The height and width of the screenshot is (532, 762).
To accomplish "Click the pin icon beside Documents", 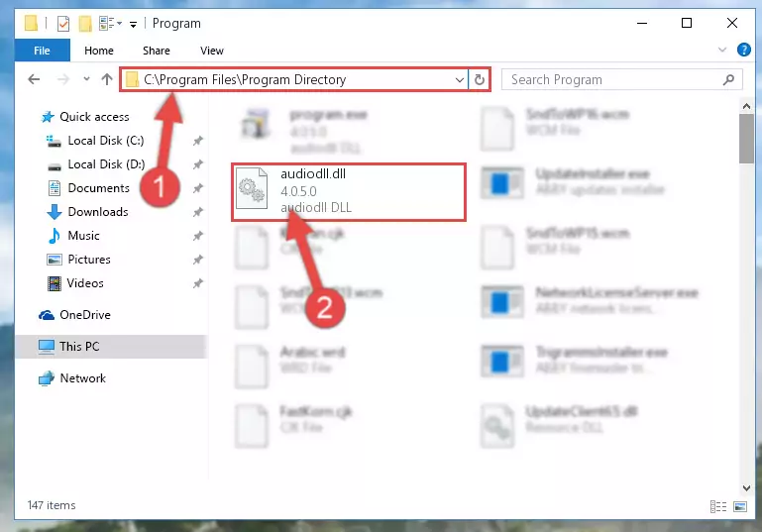I will coord(197,188).
